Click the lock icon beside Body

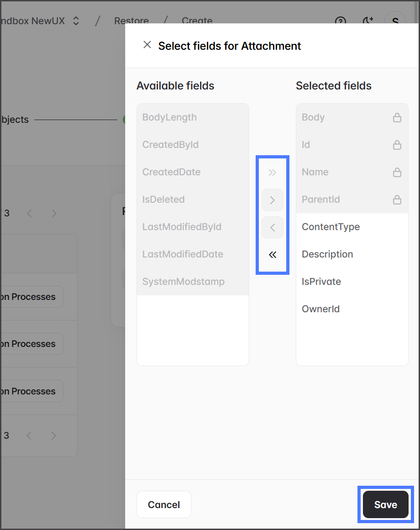click(x=397, y=118)
